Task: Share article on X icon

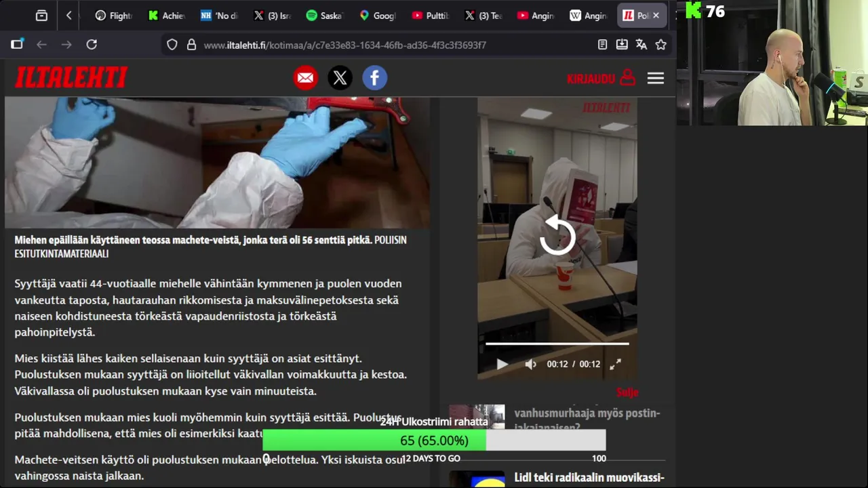Action: click(340, 78)
